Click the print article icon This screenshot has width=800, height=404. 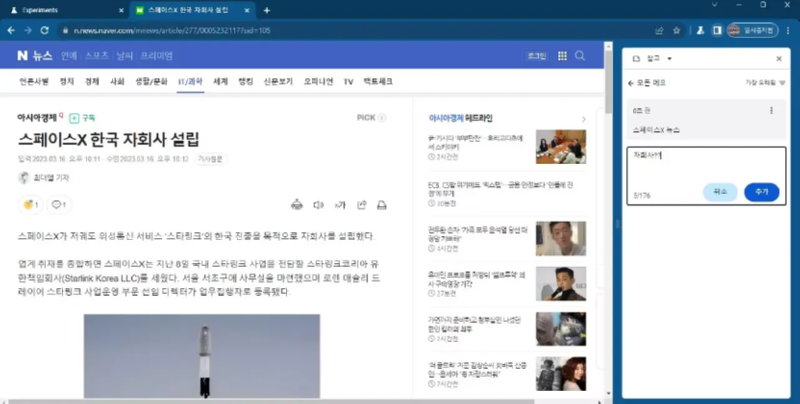pos(381,205)
